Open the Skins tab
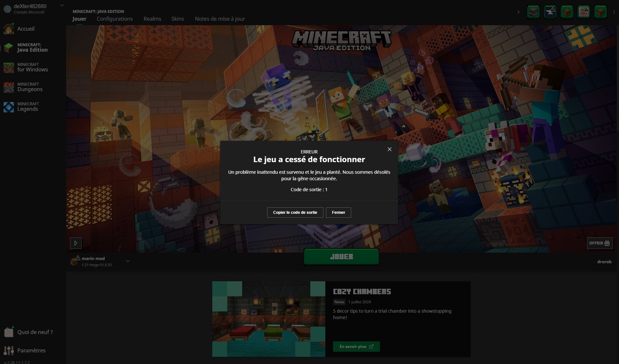The height and width of the screenshot is (364, 619). coord(178,19)
